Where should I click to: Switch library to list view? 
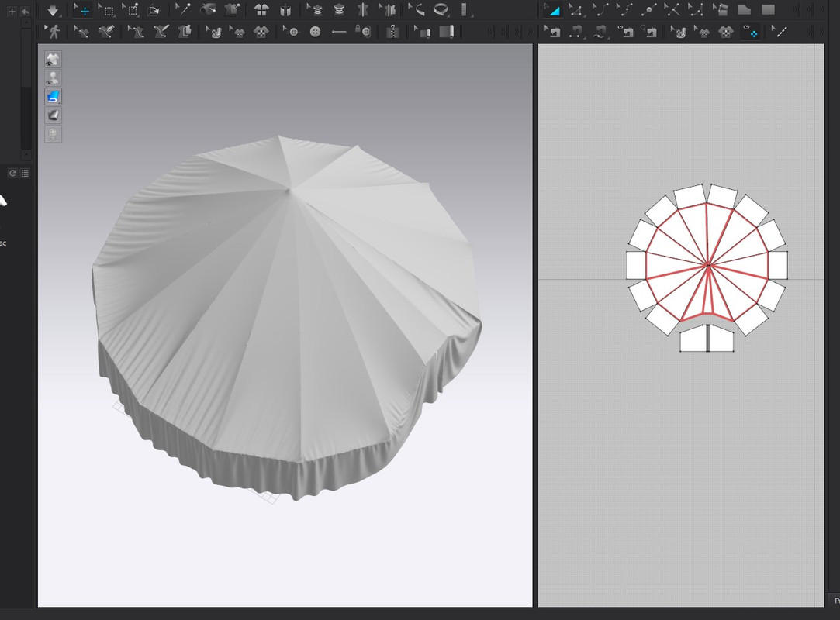click(x=25, y=173)
